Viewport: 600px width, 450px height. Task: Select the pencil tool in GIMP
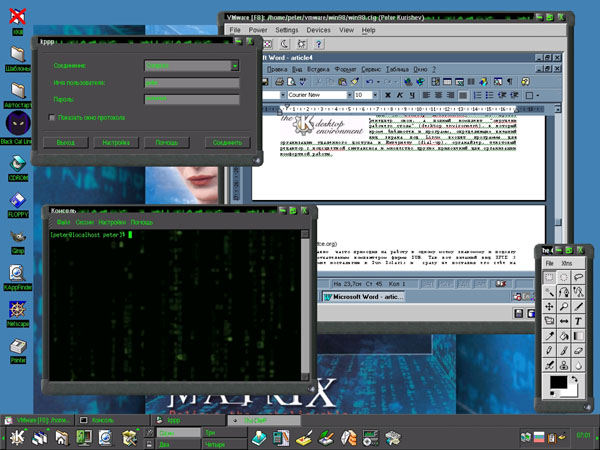point(549,350)
